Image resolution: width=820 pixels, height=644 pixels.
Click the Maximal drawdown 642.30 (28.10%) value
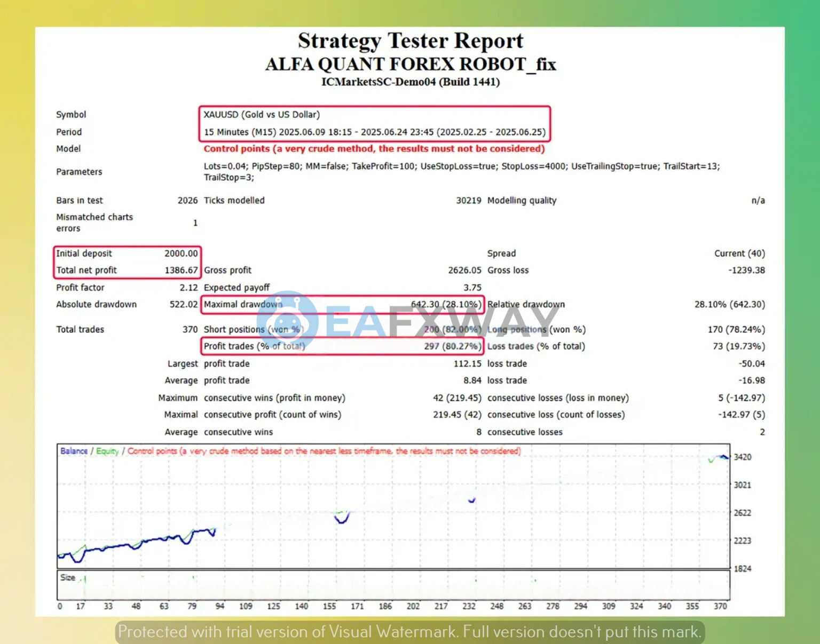[446, 304]
